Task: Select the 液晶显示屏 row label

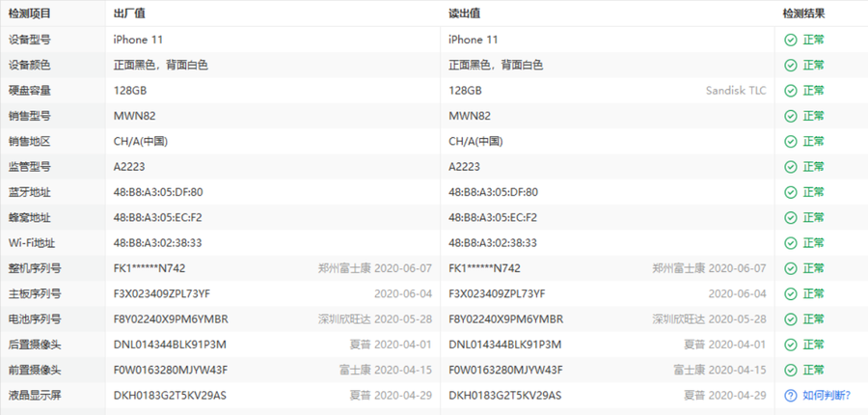Action: (x=35, y=396)
